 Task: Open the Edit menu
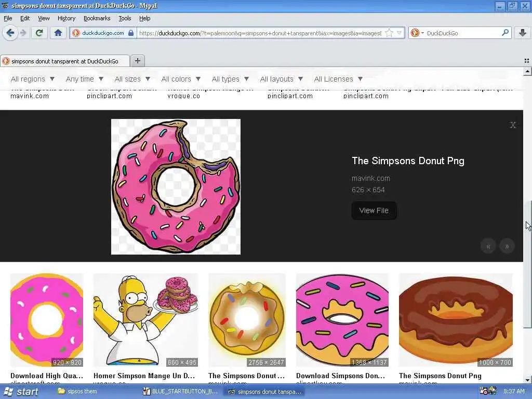pyautogui.click(x=25, y=18)
